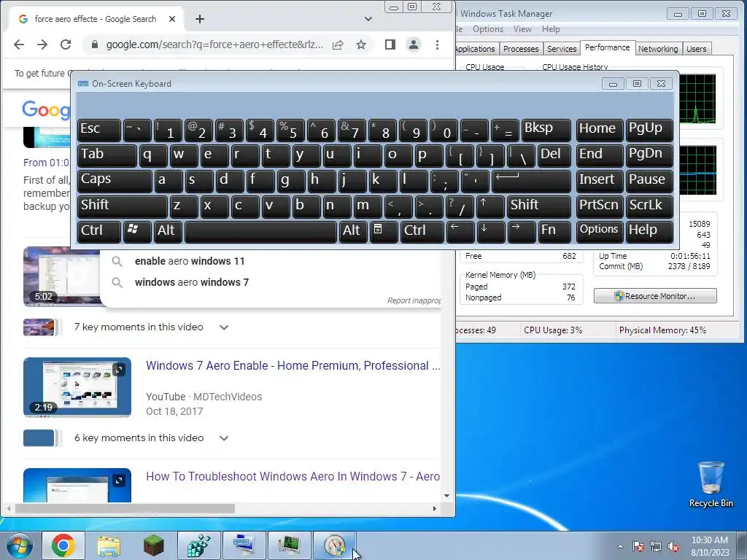
Task: Toggle the right Shift key
Action: coord(539,206)
